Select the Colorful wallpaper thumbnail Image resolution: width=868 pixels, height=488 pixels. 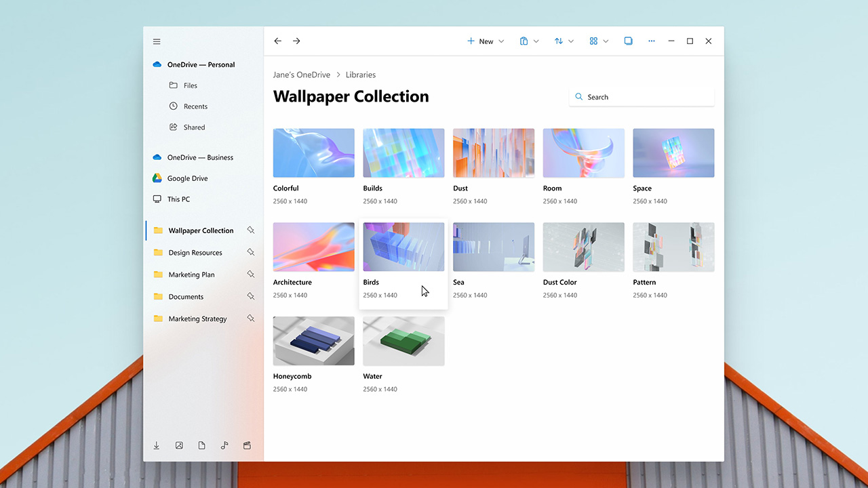pyautogui.click(x=313, y=153)
